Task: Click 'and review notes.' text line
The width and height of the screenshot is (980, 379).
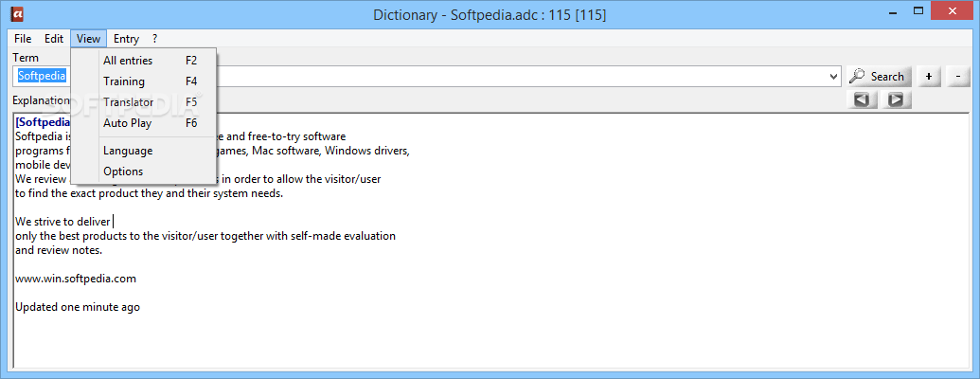Action: [x=59, y=250]
